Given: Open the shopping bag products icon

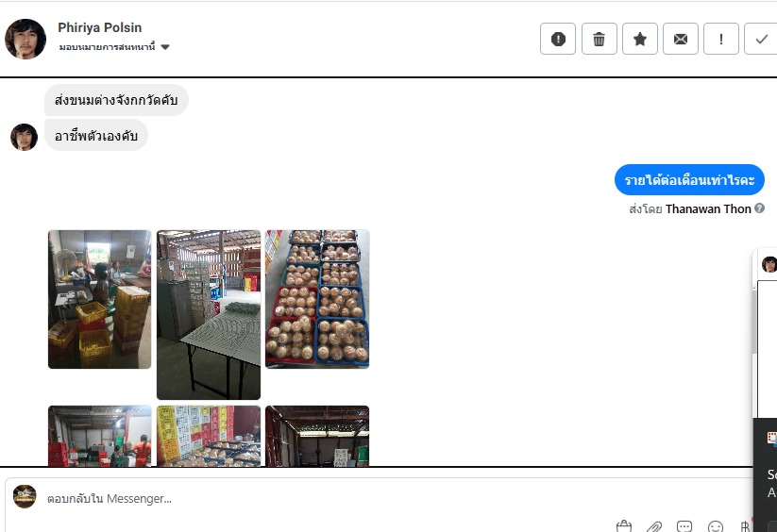Looking at the screenshot, I should (624, 526).
